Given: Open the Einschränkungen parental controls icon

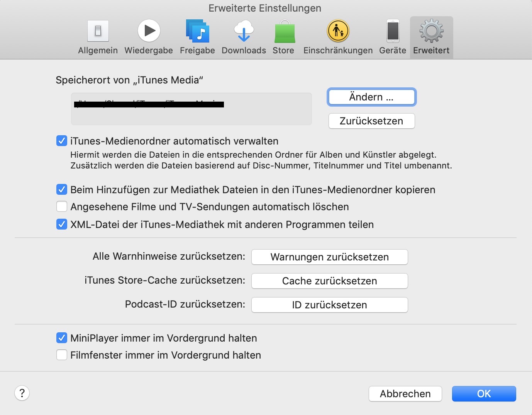Looking at the screenshot, I should [x=338, y=31].
